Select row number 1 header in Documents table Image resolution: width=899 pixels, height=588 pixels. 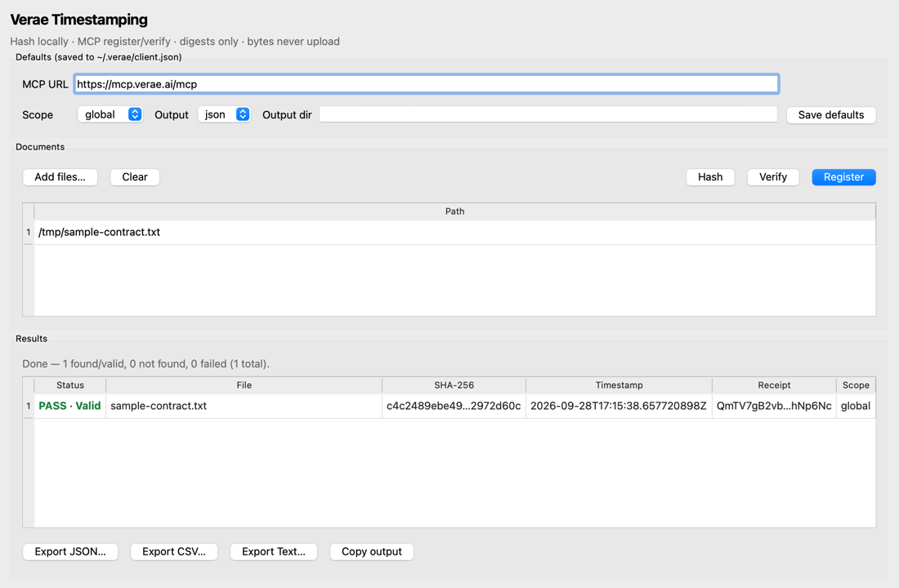point(28,232)
